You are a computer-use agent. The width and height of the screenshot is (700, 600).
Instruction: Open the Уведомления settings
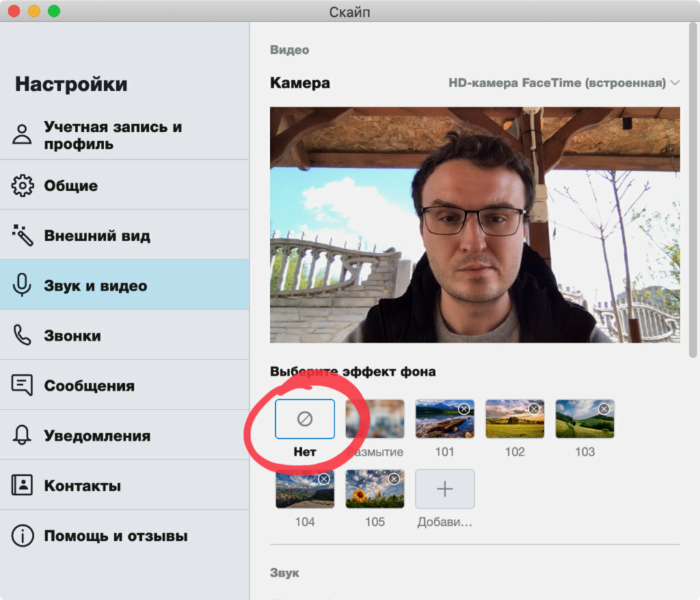click(124, 435)
